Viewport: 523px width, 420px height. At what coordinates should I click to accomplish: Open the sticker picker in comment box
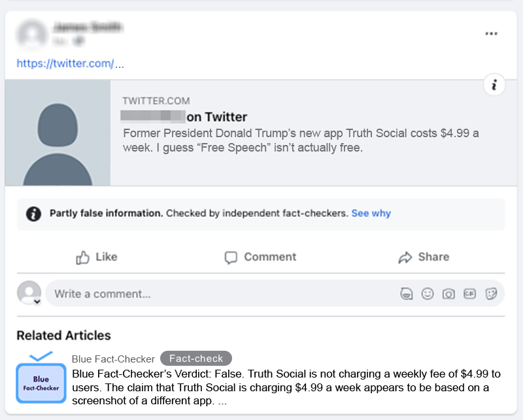(491, 294)
